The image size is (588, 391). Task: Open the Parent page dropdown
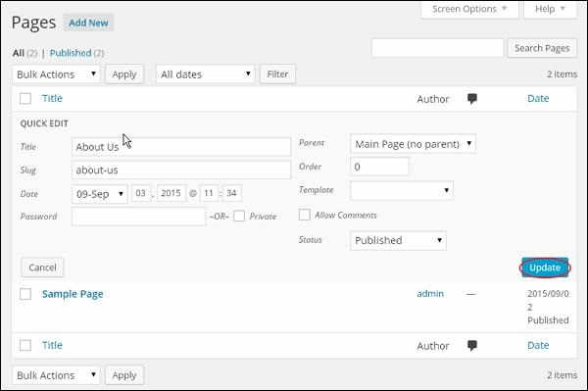click(x=413, y=144)
